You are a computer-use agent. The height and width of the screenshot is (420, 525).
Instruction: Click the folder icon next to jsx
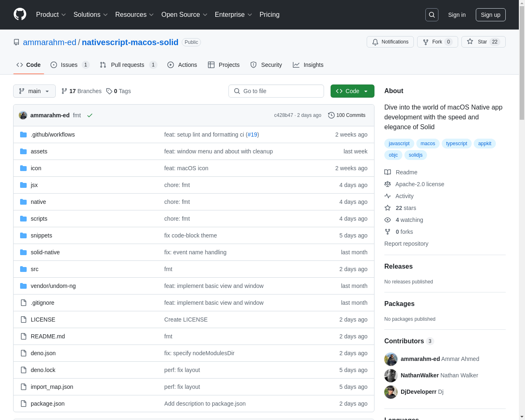pyautogui.click(x=23, y=185)
